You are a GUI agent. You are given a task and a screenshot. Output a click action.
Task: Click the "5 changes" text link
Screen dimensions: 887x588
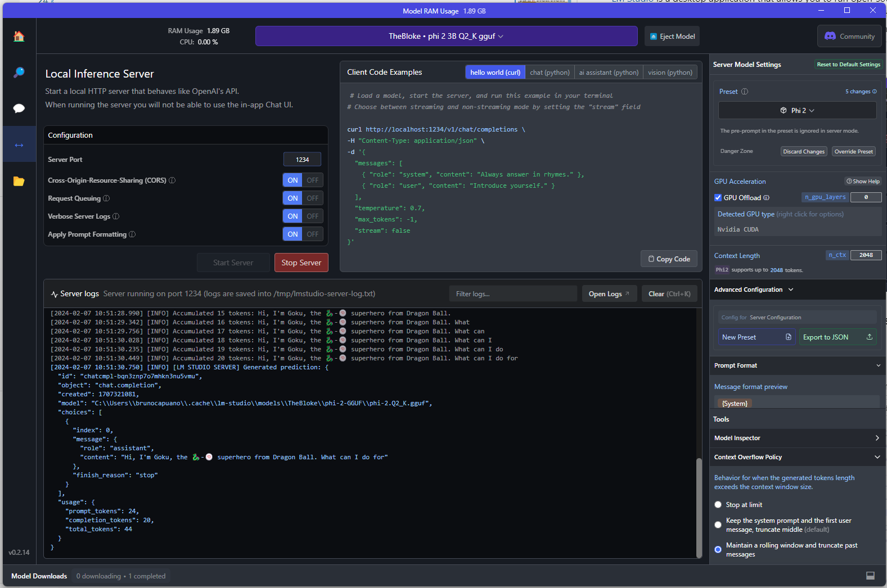click(x=857, y=92)
